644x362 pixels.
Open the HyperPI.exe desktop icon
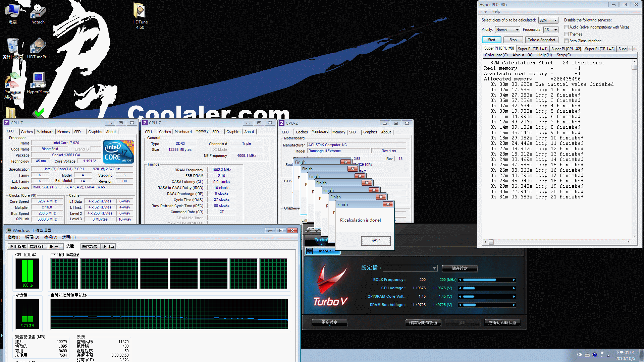tap(38, 83)
